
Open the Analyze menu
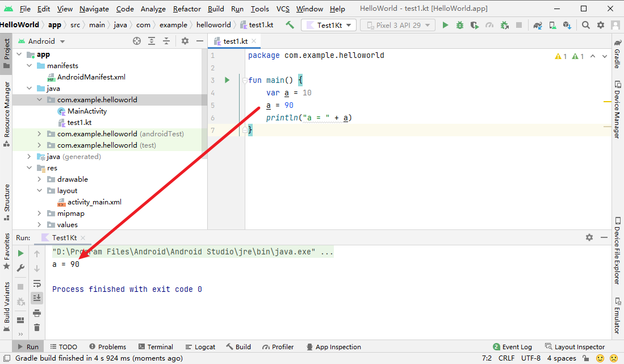point(153,9)
